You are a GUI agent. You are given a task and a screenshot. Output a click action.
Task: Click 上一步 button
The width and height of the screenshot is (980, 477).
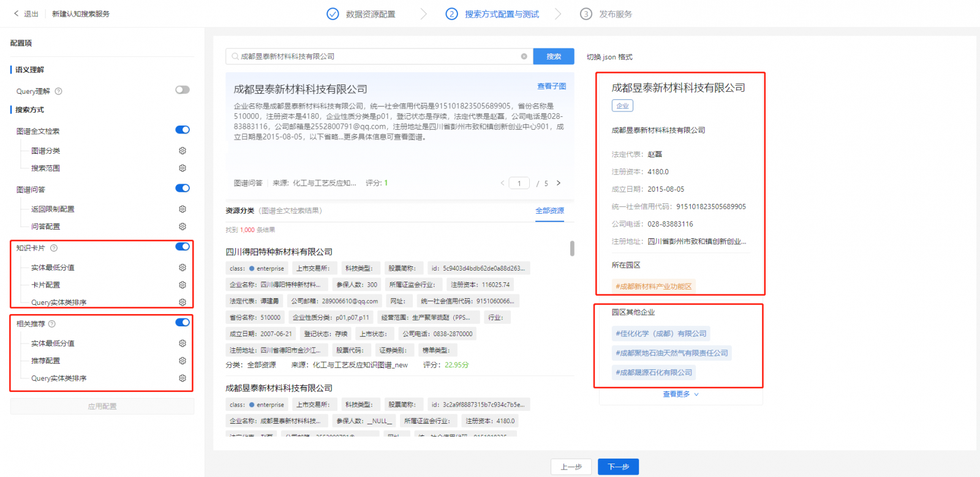571,467
